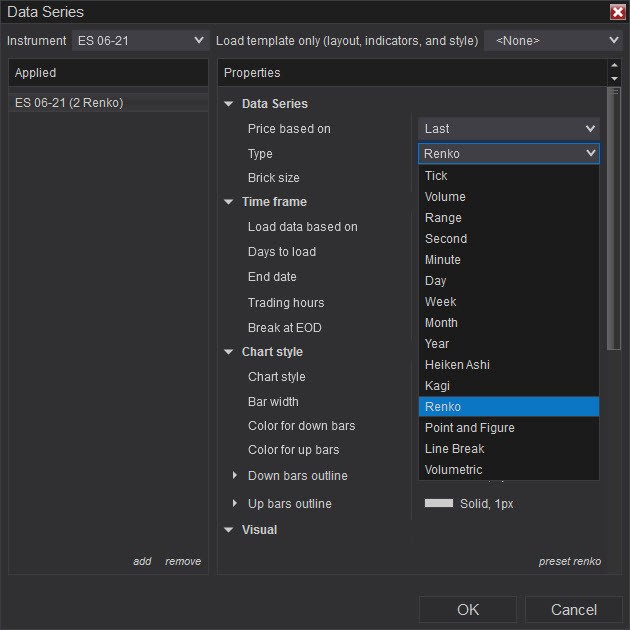Image resolution: width=630 pixels, height=630 pixels.
Task: Select Range from the Type list
Action: 509,218
